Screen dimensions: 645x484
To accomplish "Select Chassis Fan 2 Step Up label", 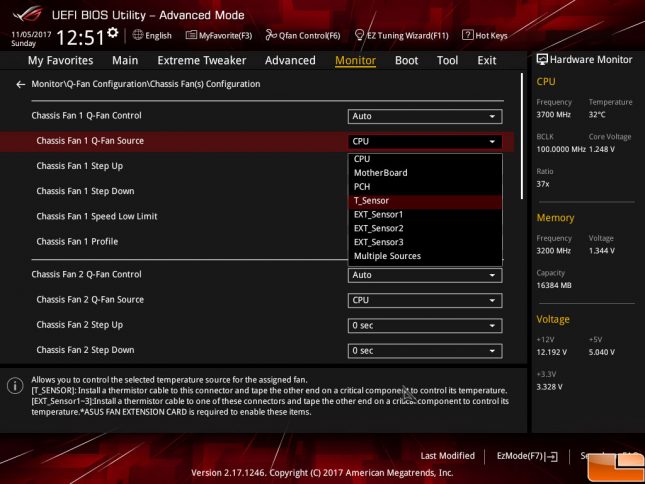I will (x=79, y=325).
